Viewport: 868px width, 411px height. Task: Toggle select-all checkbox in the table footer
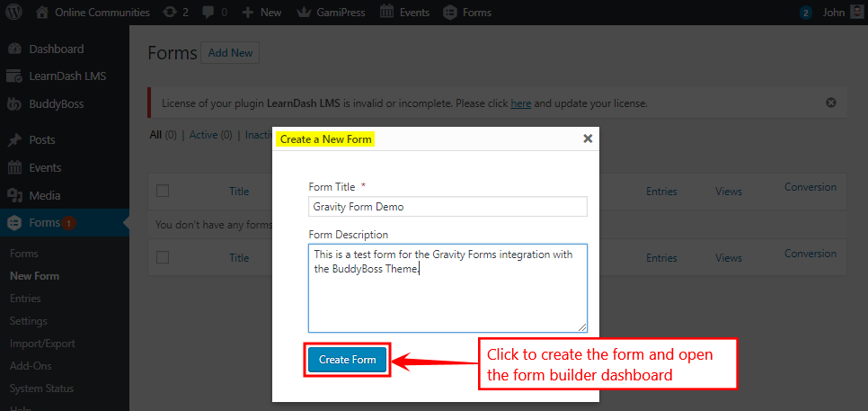click(x=163, y=257)
